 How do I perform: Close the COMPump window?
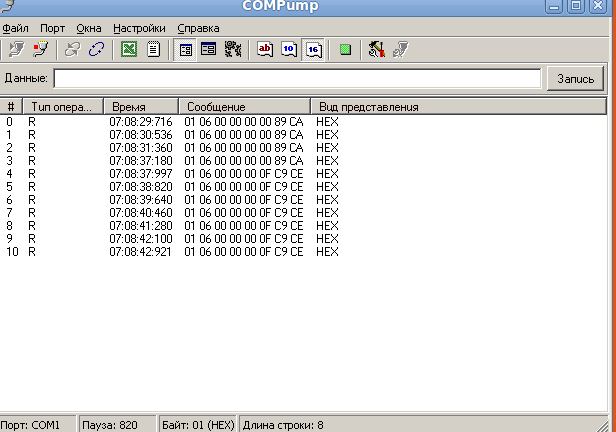pos(598,6)
